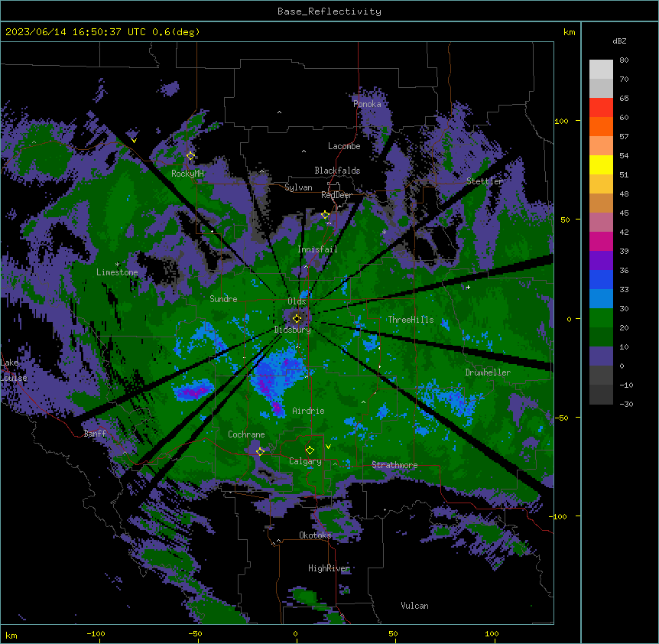Click the 100 tick on right axis

[561, 121]
